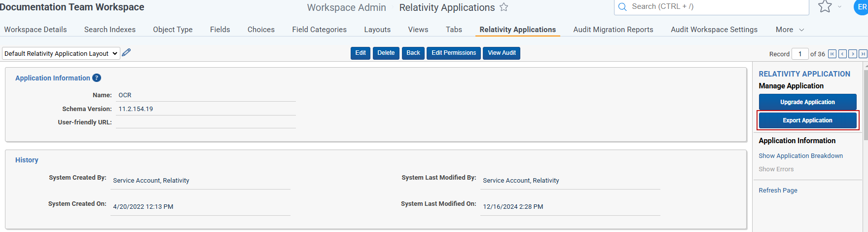Click Documentation Team Workspace title
868x232 pixels.
[72, 7]
